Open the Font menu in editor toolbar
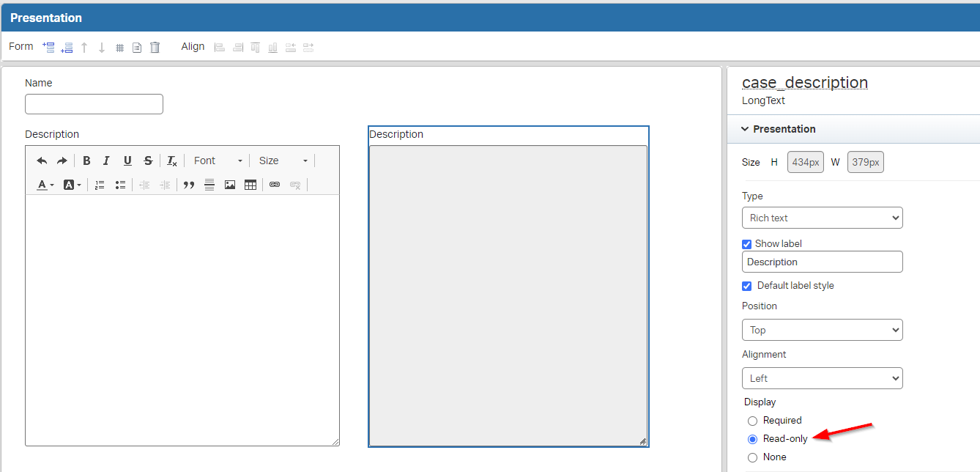The image size is (980, 472). pos(218,161)
